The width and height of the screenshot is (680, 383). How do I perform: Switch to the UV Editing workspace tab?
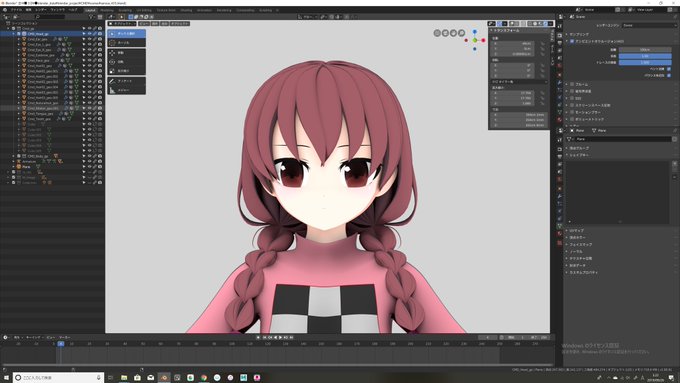[x=144, y=10]
